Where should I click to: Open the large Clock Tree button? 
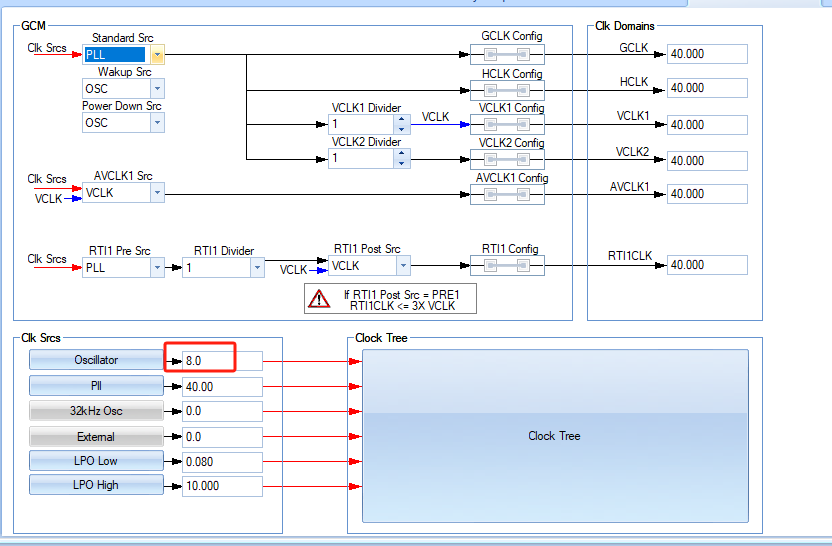[555, 436]
